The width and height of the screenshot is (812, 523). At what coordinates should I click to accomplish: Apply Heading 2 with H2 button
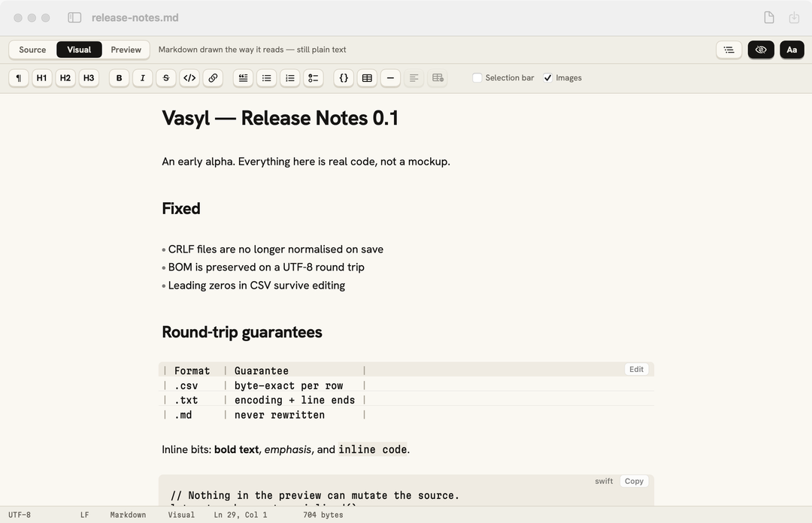click(65, 77)
